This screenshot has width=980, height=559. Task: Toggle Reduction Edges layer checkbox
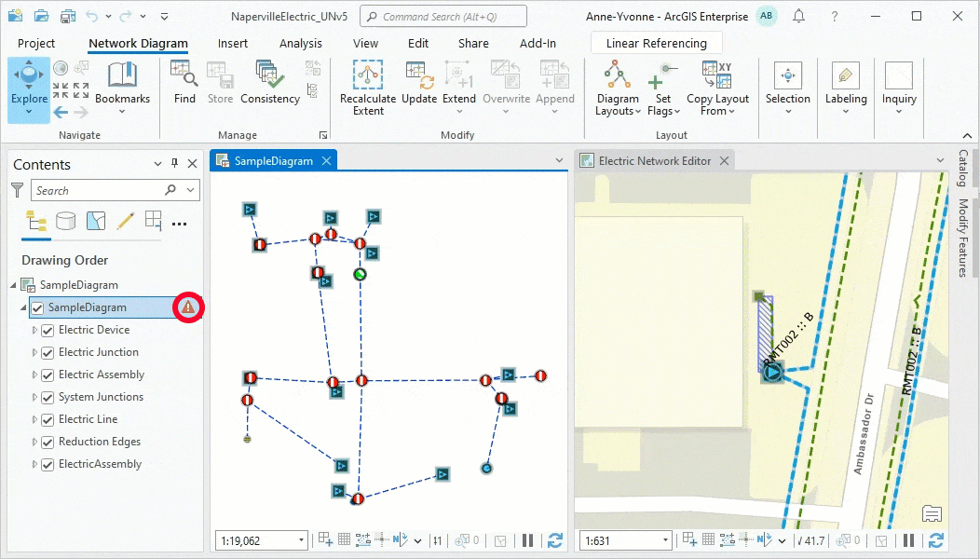tap(48, 443)
